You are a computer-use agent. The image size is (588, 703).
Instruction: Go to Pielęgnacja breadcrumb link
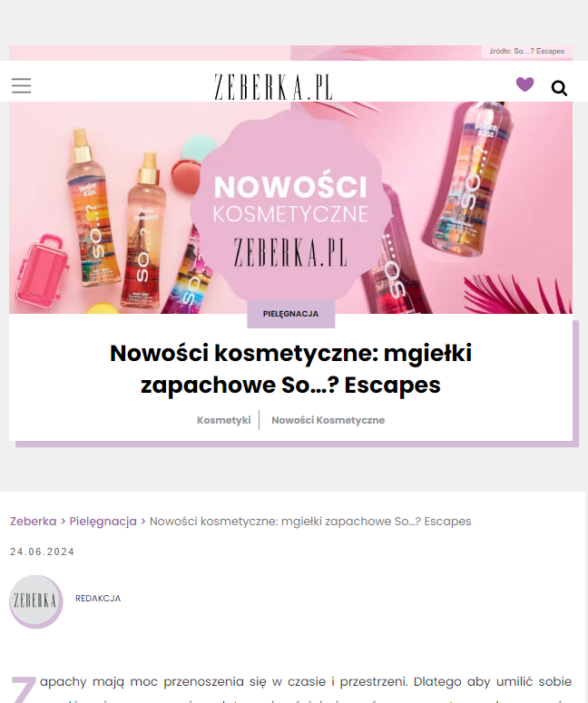(103, 522)
